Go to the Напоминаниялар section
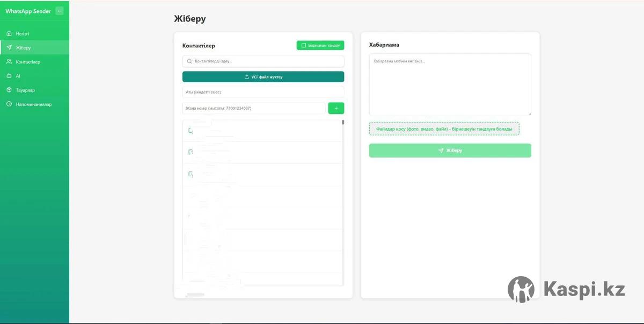This screenshot has height=324, width=644. coord(33,104)
